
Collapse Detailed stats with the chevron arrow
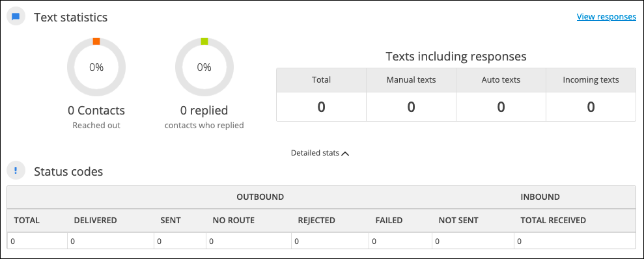coord(345,153)
